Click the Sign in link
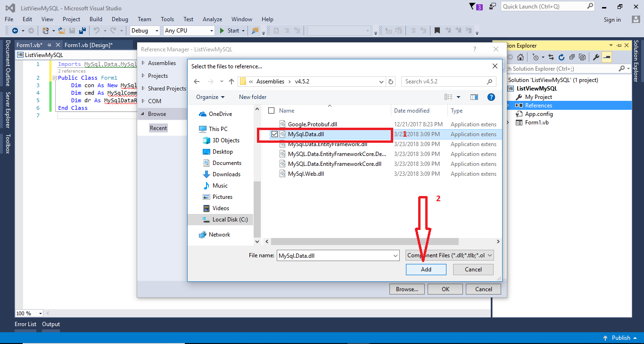 tap(612, 20)
